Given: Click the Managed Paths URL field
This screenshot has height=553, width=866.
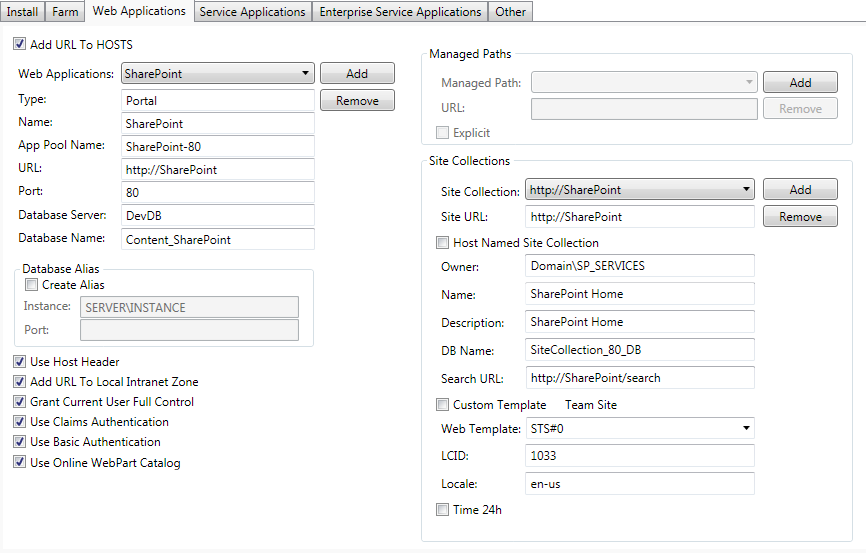Looking at the screenshot, I should coord(644,109).
